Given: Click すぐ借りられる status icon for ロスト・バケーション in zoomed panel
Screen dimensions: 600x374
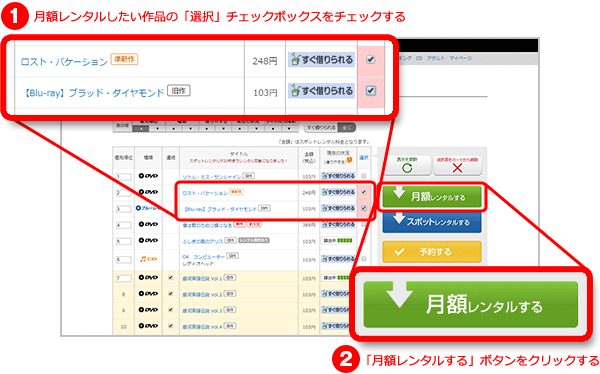Looking at the screenshot, I should pos(321,60).
